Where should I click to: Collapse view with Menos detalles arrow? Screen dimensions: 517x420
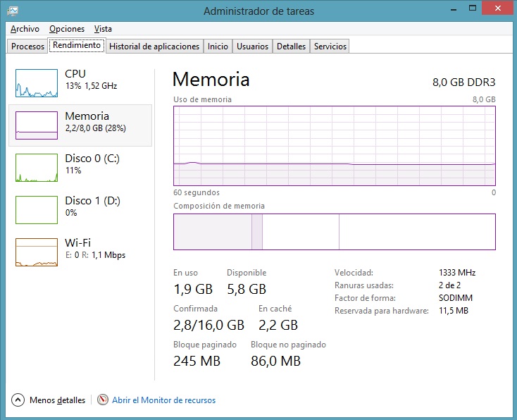pyautogui.click(x=18, y=400)
